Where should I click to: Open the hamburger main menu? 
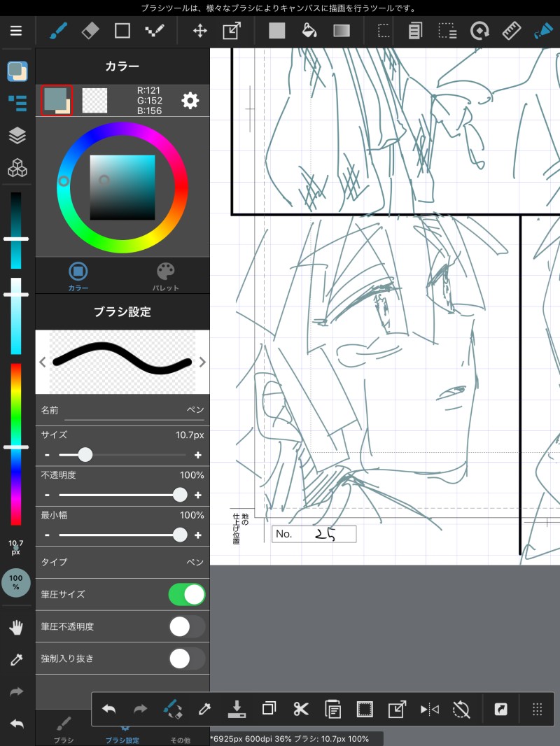(16, 31)
